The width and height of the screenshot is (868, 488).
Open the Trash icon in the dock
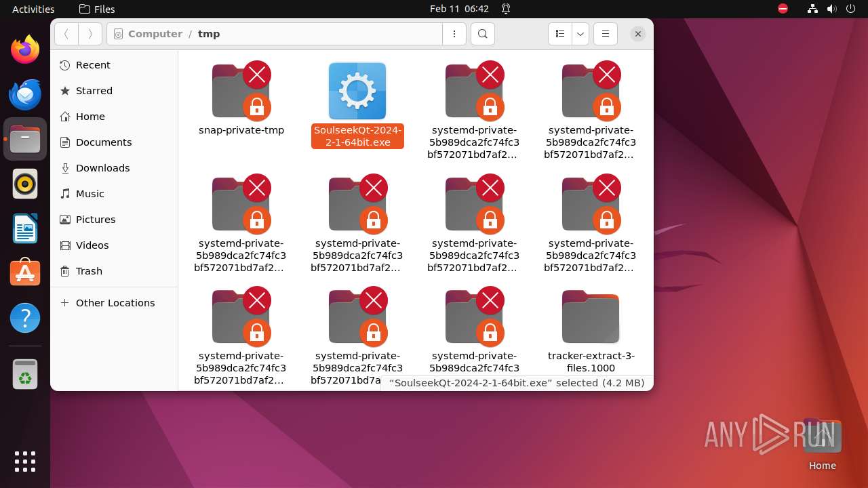[x=25, y=374]
